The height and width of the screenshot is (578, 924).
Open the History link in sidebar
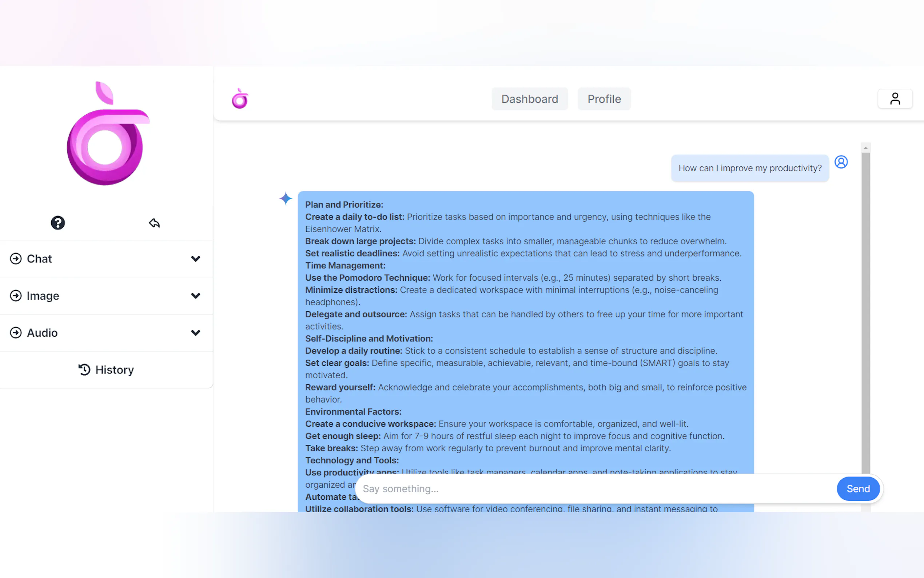114,370
